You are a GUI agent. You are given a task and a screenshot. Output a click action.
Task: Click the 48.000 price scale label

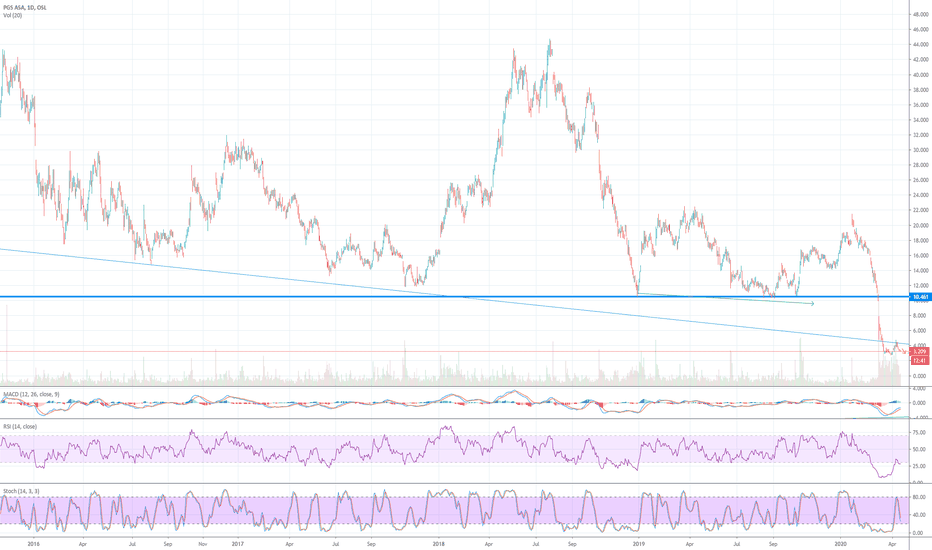coord(921,14)
